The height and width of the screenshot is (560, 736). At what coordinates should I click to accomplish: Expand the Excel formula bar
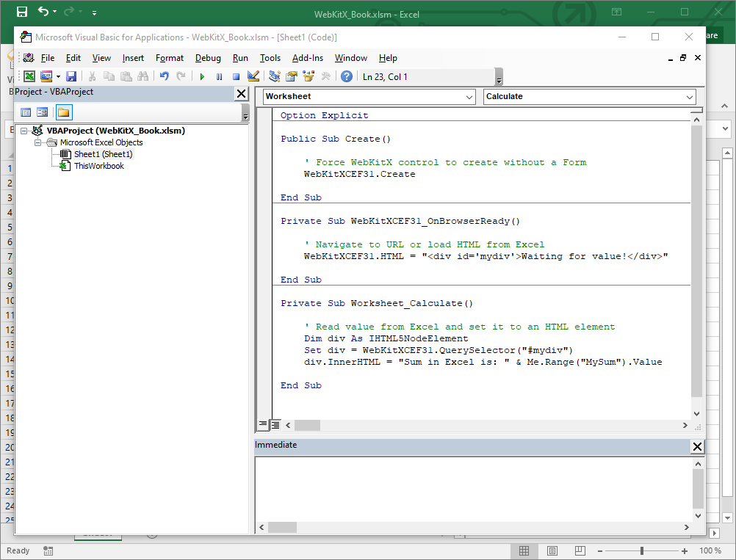pyautogui.click(x=725, y=128)
